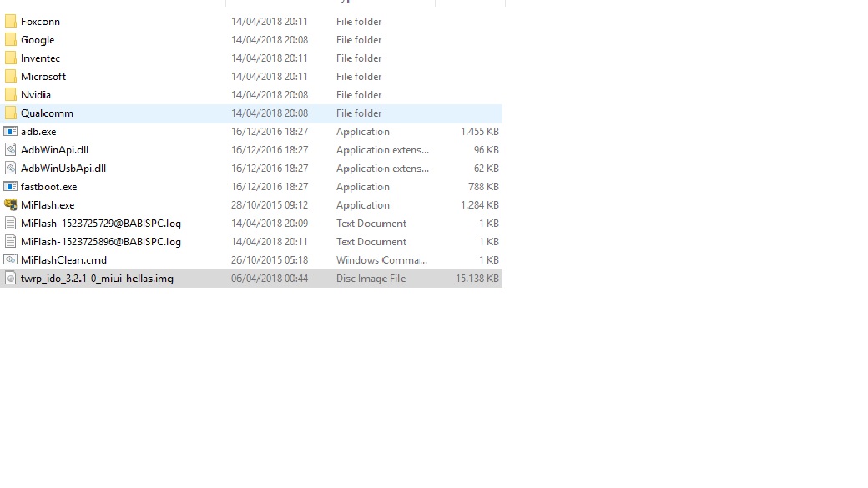This screenshot has width=868, height=488.
Task: Click the fastboot.exe application icon
Action: (11, 187)
